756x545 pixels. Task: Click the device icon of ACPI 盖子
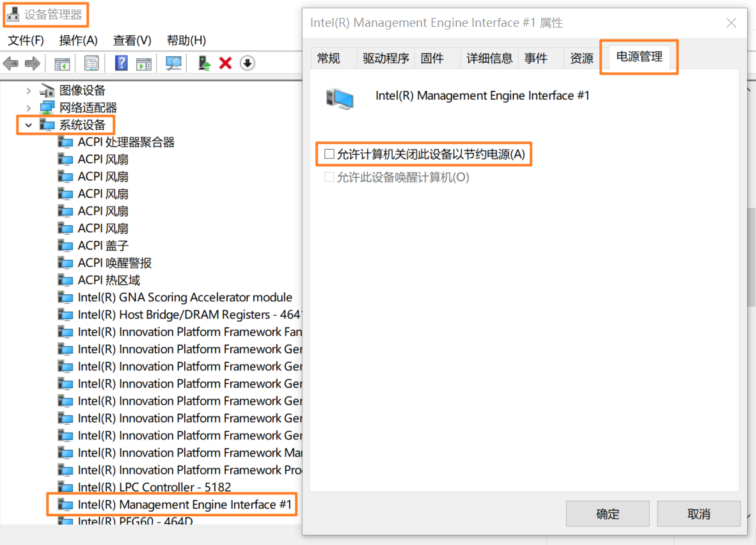tap(65, 246)
